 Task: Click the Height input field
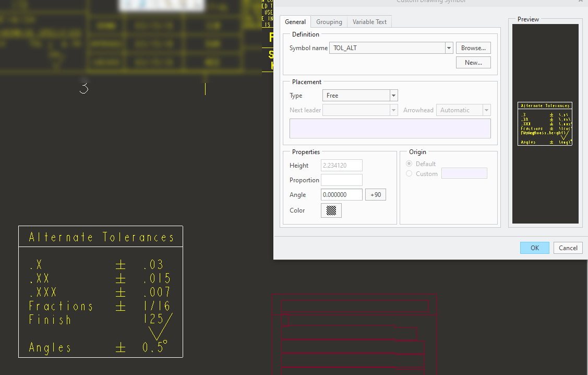pos(341,165)
